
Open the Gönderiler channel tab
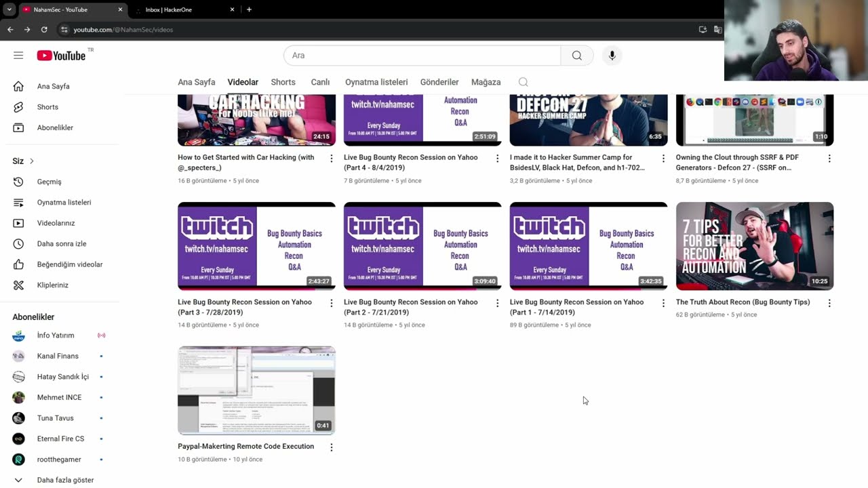click(439, 82)
